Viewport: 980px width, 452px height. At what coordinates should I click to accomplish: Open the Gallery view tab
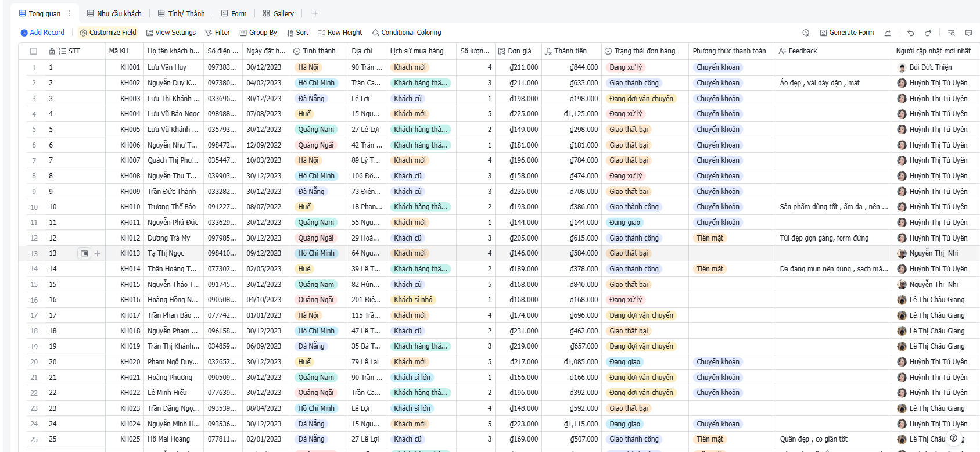point(278,13)
